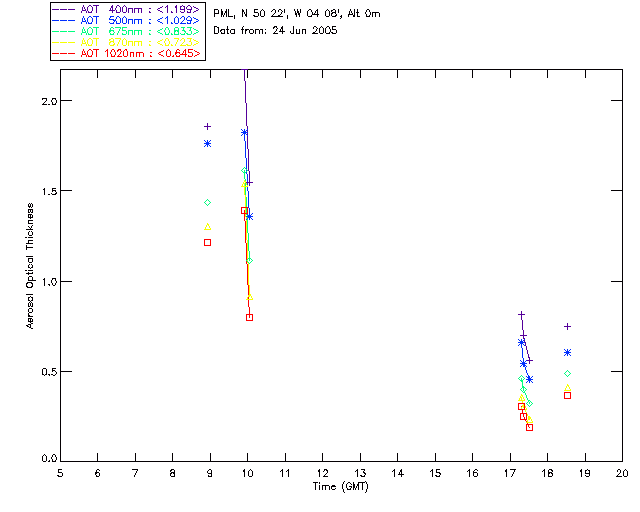Click the x-axis tick label 20
This screenshot has width=640, height=512.
point(622,473)
